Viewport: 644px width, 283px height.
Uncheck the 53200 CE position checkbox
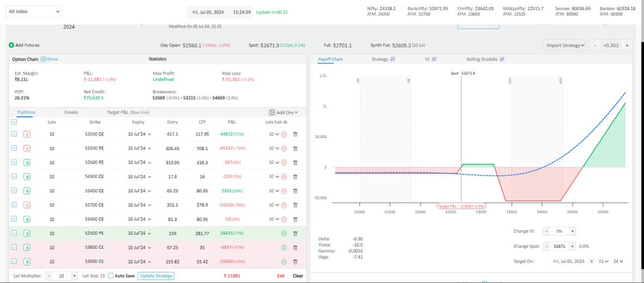point(14,134)
